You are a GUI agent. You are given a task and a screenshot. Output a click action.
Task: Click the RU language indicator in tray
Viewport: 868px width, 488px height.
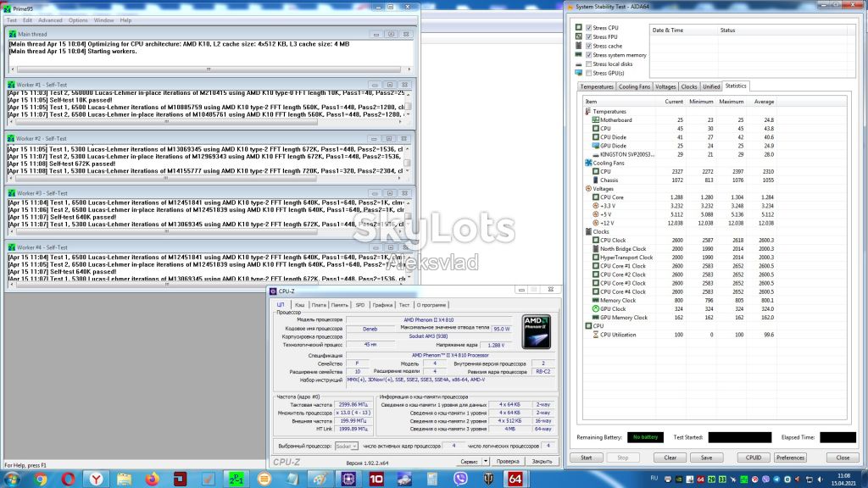(654, 479)
